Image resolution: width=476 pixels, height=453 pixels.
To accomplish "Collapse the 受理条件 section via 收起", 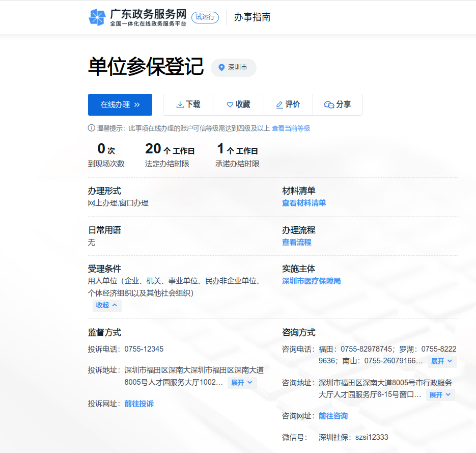I will [x=106, y=305].
